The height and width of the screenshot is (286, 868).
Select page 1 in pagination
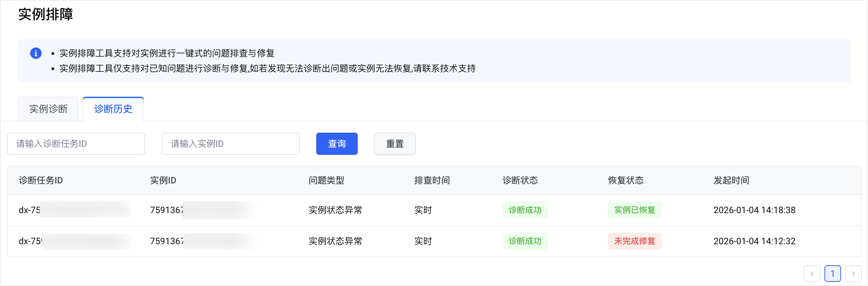click(x=832, y=274)
